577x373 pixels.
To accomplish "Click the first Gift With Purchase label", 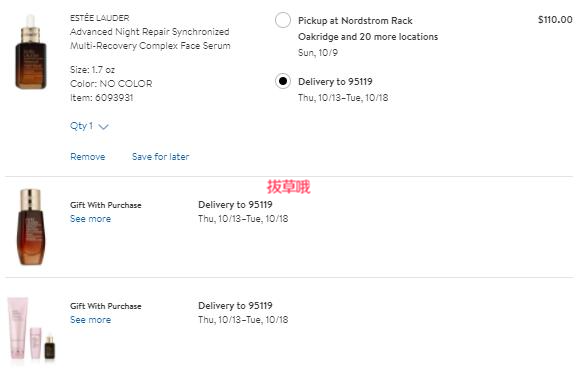I will coord(106,205).
